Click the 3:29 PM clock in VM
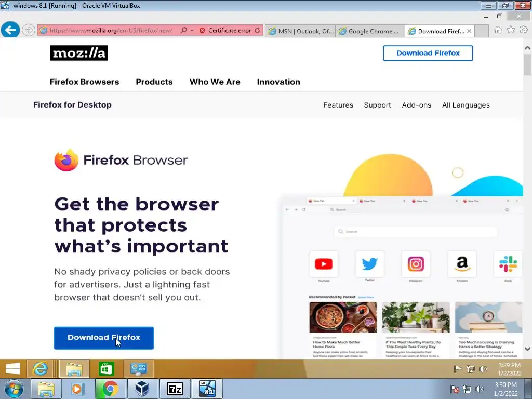Screen dimensions: 532x399 point(509,369)
